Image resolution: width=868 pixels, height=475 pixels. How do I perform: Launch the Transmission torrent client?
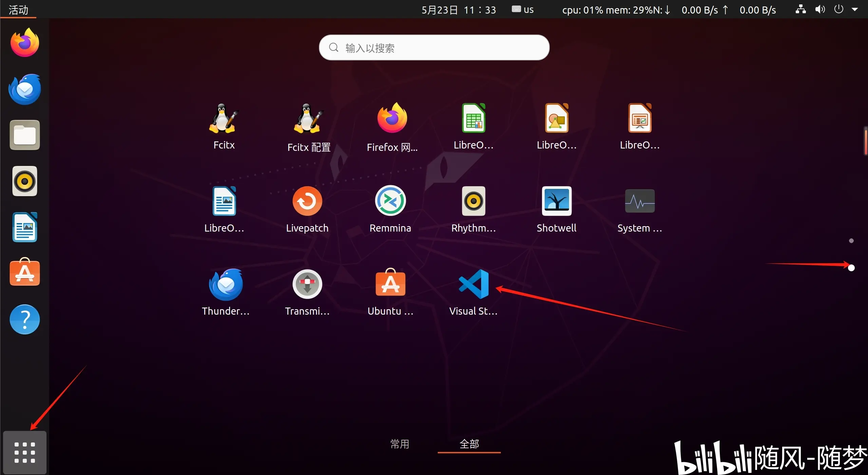click(307, 293)
